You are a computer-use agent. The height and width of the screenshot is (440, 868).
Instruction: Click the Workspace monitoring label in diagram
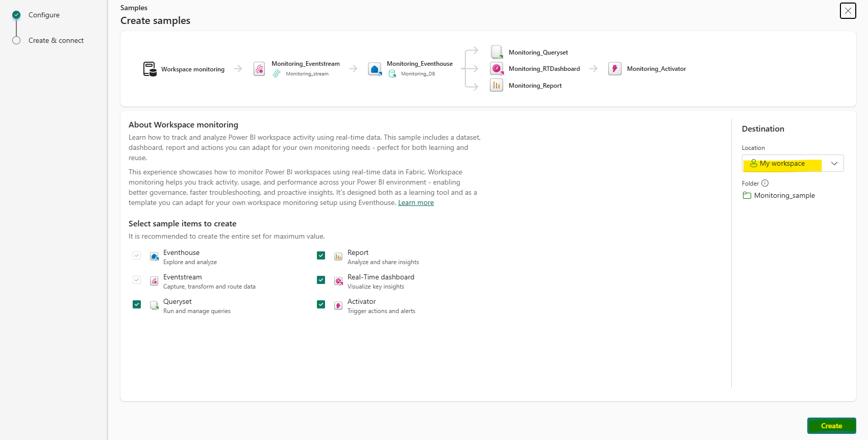point(193,69)
